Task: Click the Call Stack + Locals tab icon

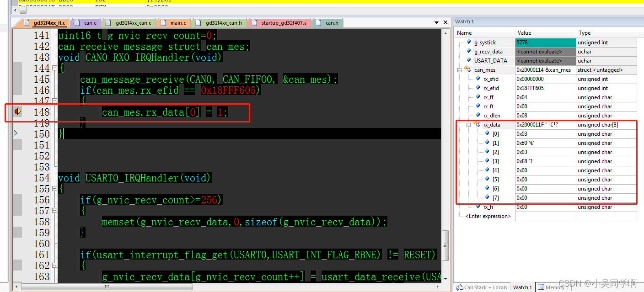Action: pos(460,287)
